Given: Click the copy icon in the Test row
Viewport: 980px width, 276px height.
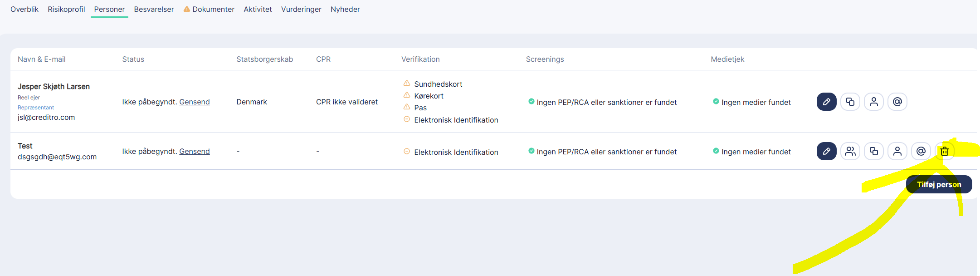Looking at the screenshot, I should [874, 151].
